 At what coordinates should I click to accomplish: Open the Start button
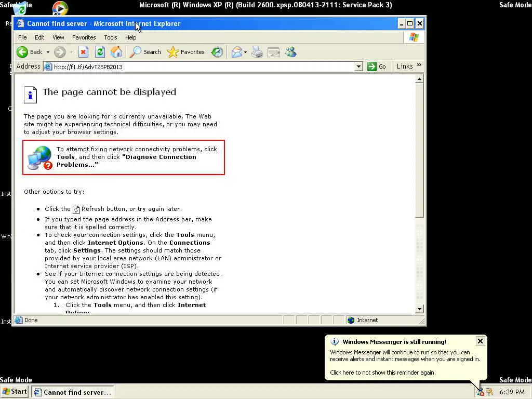pyautogui.click(x=15, y=392)
